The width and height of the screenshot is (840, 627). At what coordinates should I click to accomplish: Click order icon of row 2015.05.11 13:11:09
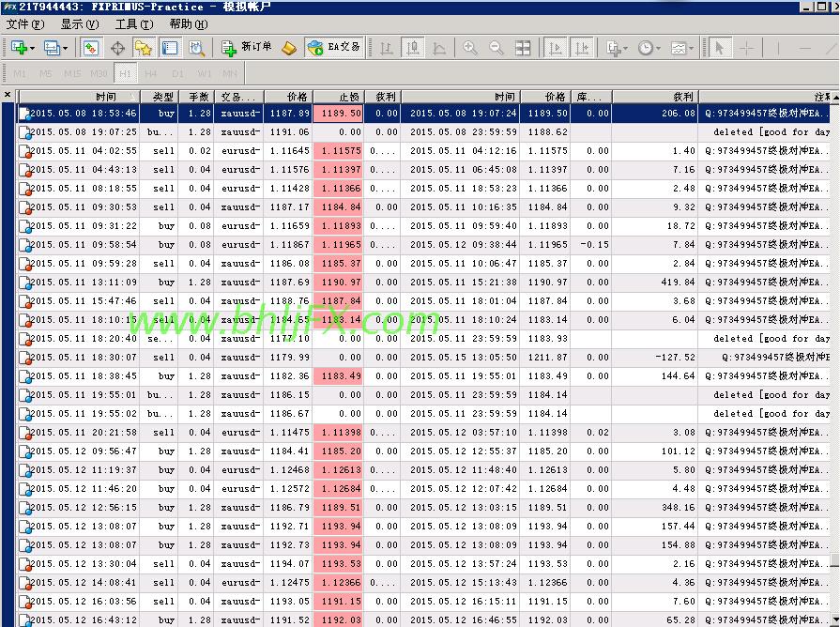24,283
